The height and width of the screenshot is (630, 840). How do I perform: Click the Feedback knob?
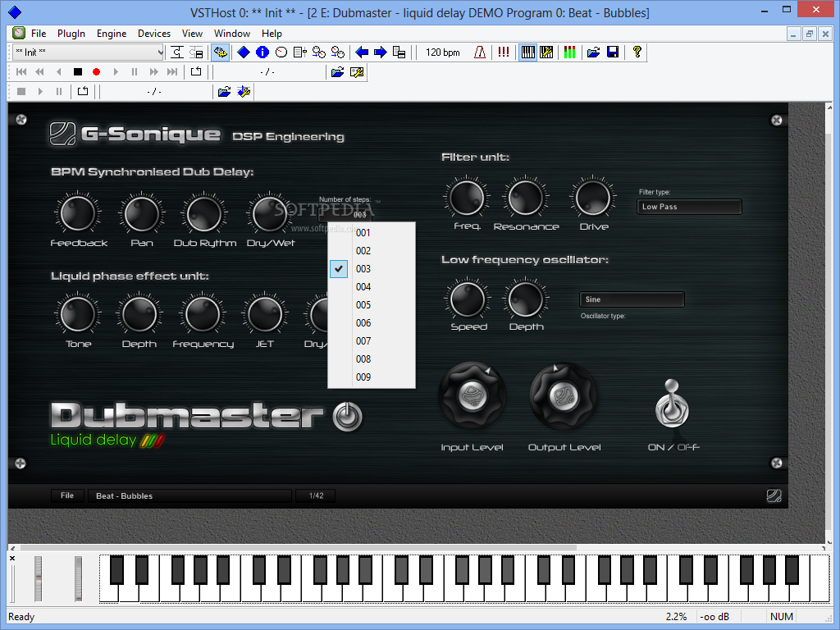(78, 213)
